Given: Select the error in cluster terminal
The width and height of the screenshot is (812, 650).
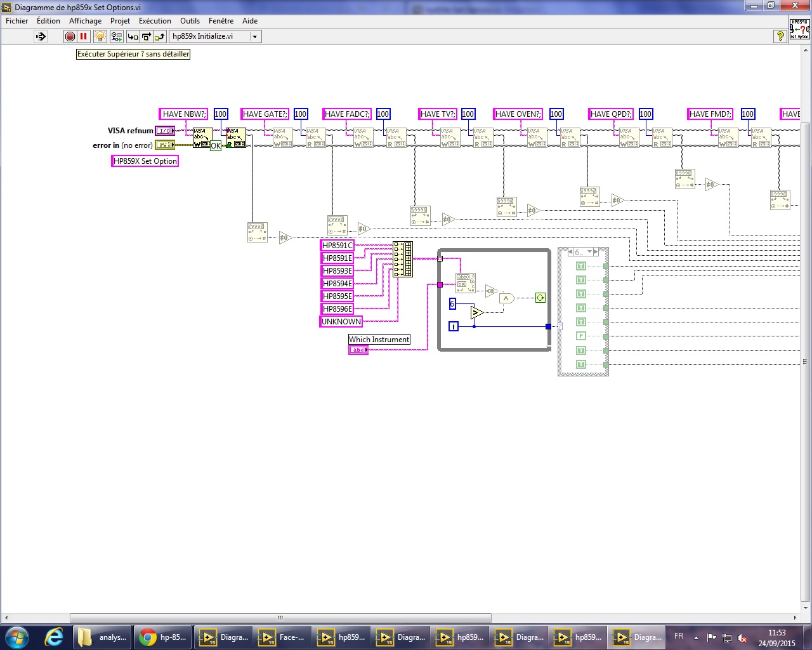Looking at the screenshot, I should coord(165,145).
